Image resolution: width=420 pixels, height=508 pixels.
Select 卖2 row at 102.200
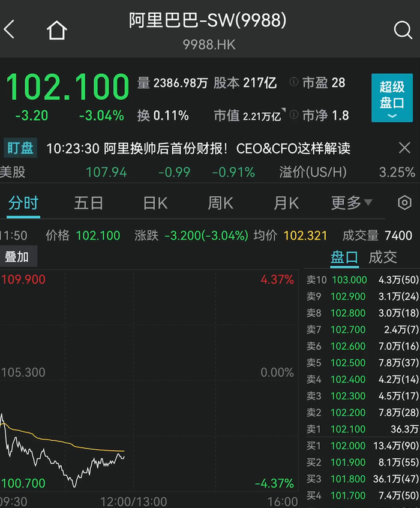coord(362,413)
